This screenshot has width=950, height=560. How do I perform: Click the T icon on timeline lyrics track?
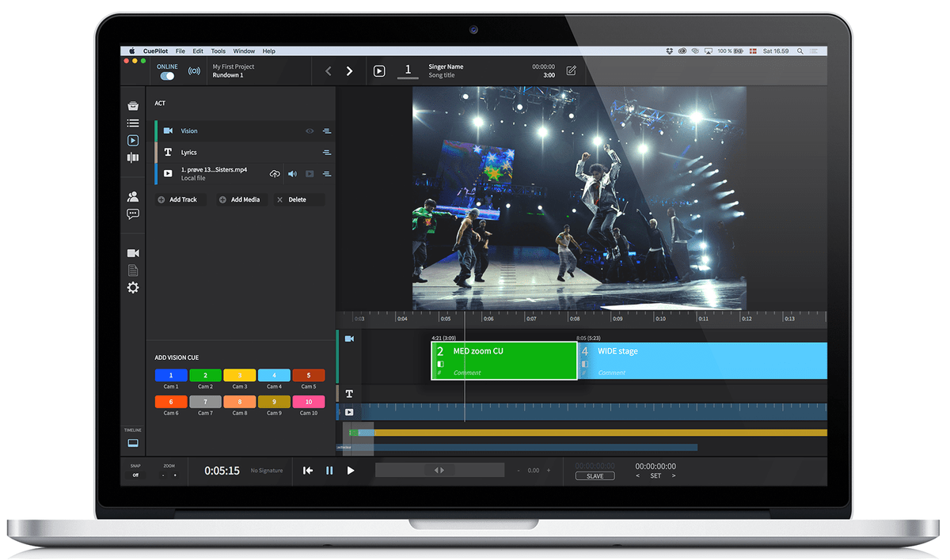[349, 393]
